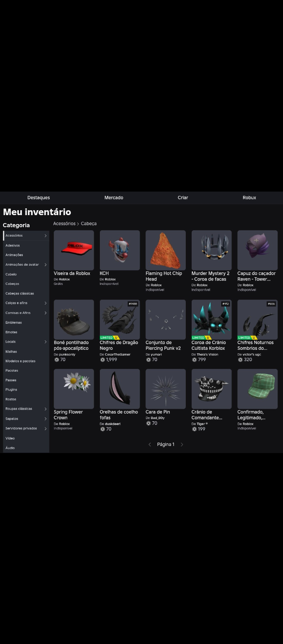This screenshot has height=644, width=283.
Task: Click the Flaming Hot Chip Head title
Action: click(164, 276)
